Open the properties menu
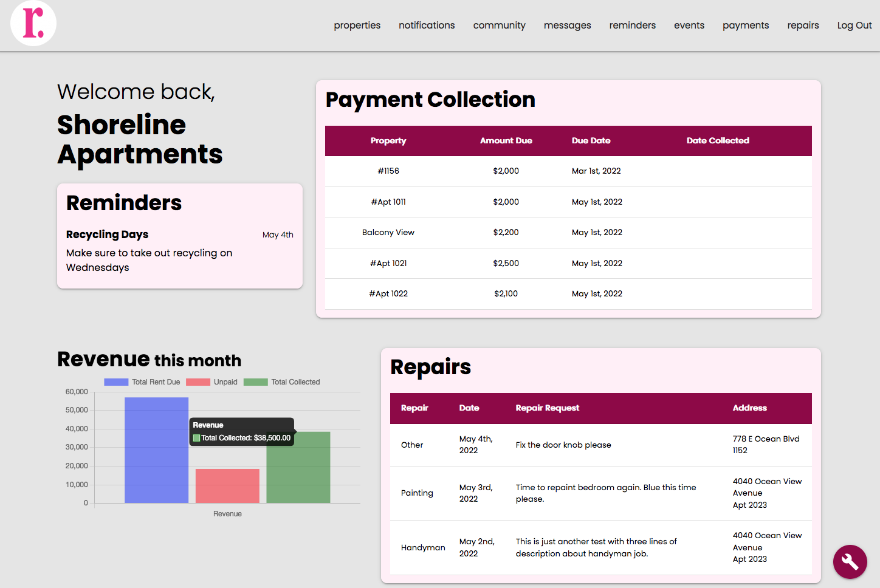The image size is (880, 588). [x=357, y=26]
